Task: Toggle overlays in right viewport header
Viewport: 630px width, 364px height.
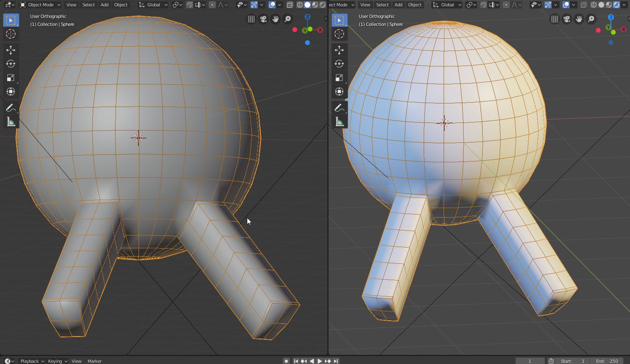Action: 566,5
